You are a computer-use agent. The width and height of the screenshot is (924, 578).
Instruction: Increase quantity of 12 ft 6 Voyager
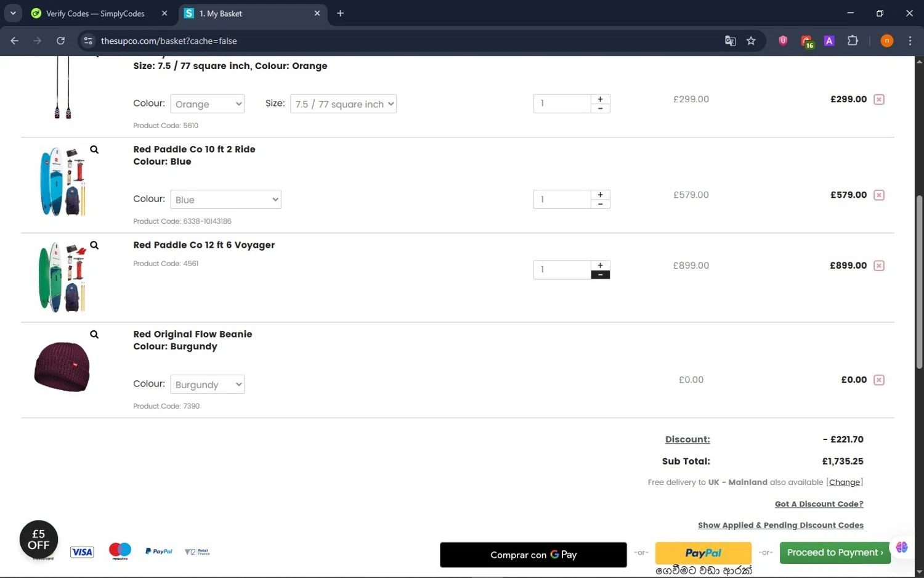[600, 265]
